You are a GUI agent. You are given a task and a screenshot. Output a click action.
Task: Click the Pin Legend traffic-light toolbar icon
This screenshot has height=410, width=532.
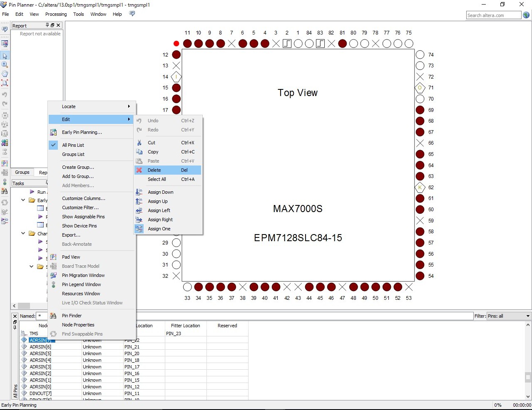[x=5, y=182]
